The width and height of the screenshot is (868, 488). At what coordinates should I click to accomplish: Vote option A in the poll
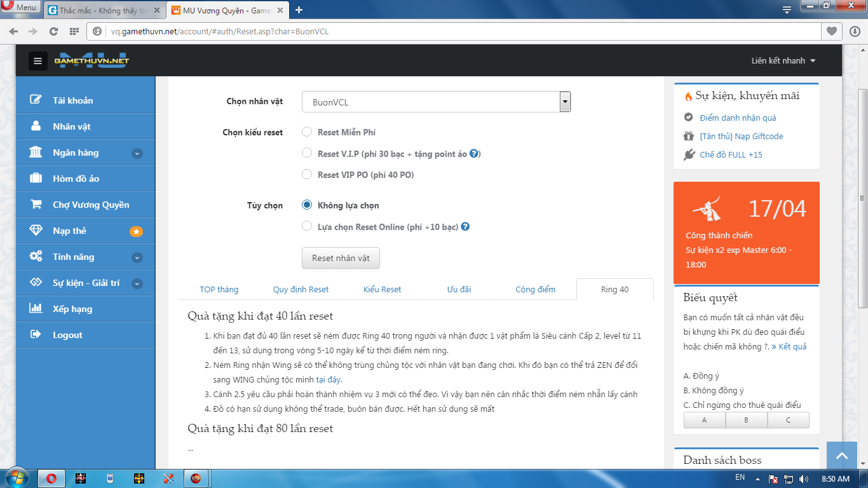[704, 420]
